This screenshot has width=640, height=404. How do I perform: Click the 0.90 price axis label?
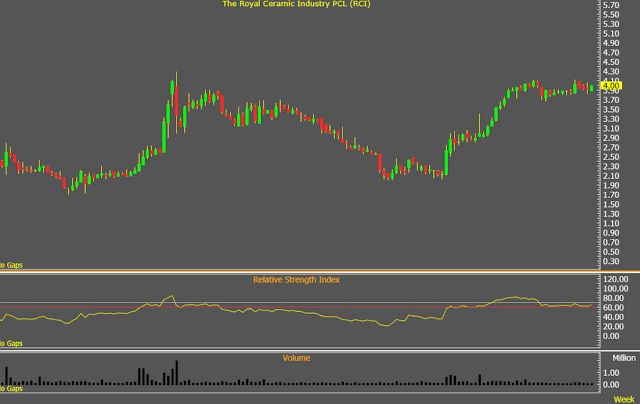click(611, 233)
